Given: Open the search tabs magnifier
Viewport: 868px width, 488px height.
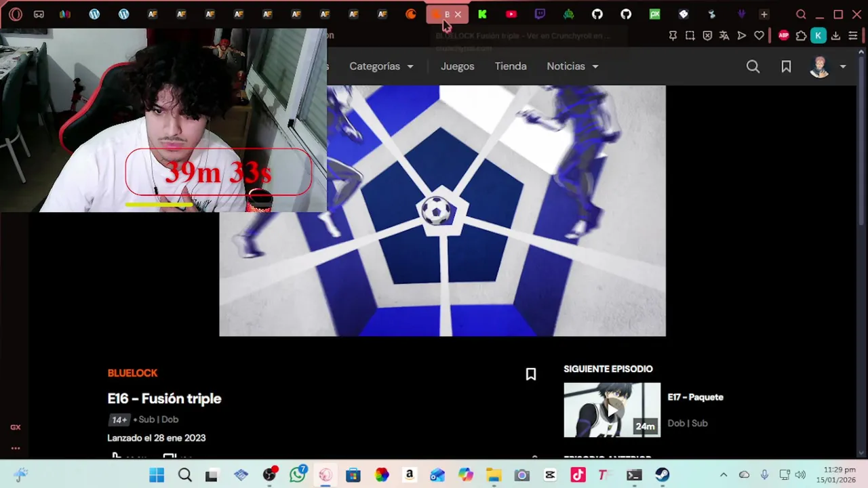Looking at the screenshot, I should (801, 14).
